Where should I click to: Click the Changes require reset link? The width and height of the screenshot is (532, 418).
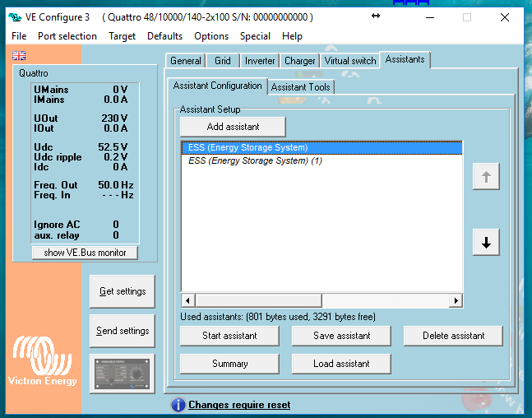click(239, 405)
